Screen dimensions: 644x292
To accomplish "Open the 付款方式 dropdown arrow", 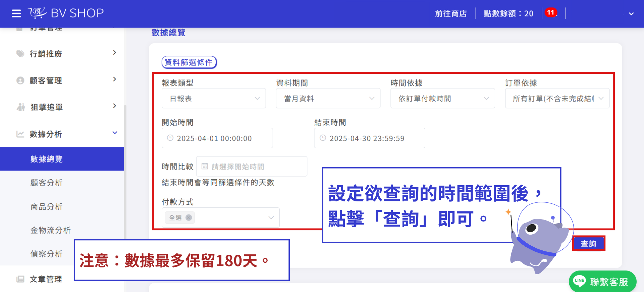I will click(x=271, y=217).
